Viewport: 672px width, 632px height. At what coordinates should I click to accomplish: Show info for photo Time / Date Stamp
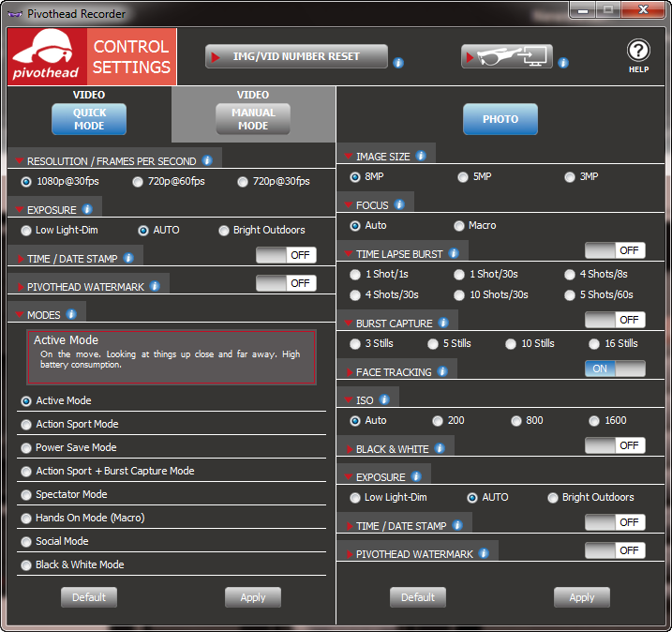point(457,525)
